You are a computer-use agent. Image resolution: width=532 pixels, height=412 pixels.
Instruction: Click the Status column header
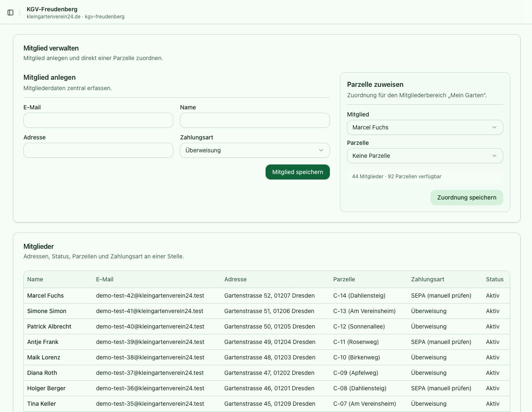coord(495,279)
